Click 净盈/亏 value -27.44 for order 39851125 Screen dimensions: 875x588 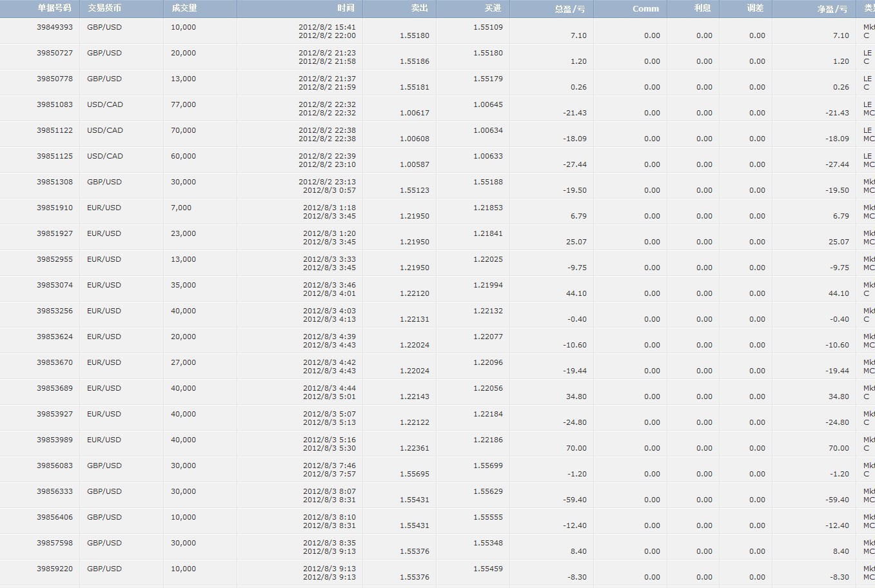pyautogui.click(x=838, y=164)
